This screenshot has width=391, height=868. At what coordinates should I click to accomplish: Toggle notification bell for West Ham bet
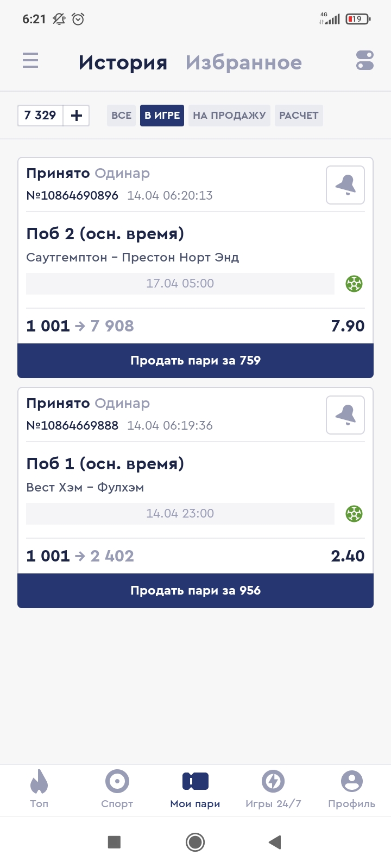tap(345, 416)
